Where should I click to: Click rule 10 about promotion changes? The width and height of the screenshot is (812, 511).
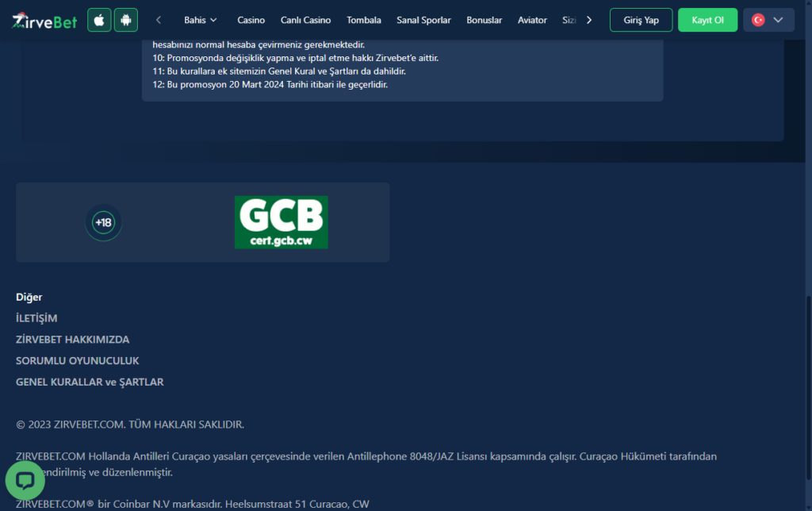[295, 58]
